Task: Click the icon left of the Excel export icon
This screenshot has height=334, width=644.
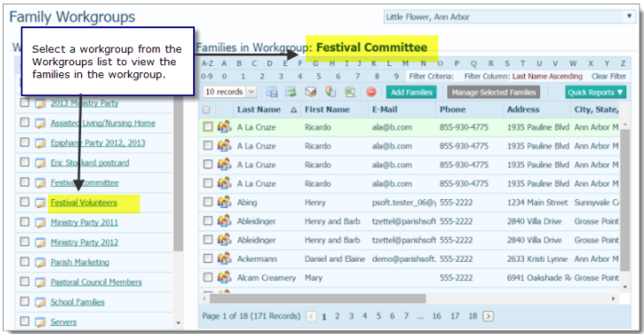Action: pos(331,92)
